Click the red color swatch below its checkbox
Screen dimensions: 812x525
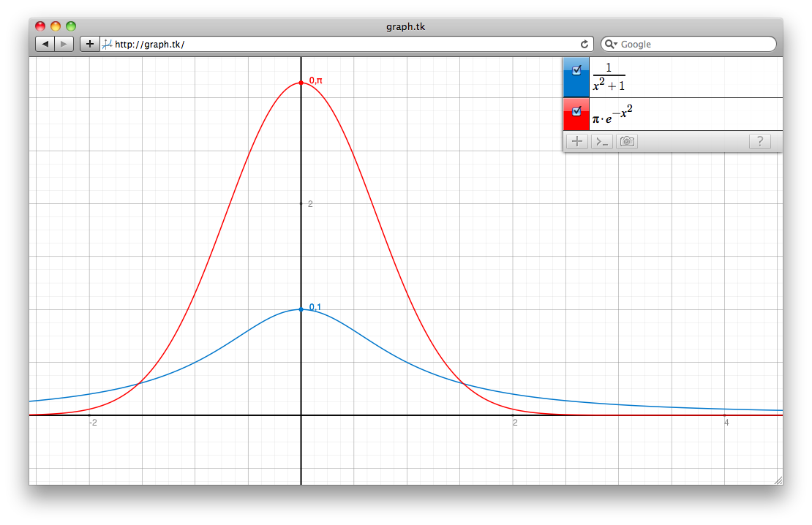pos(576,124)
